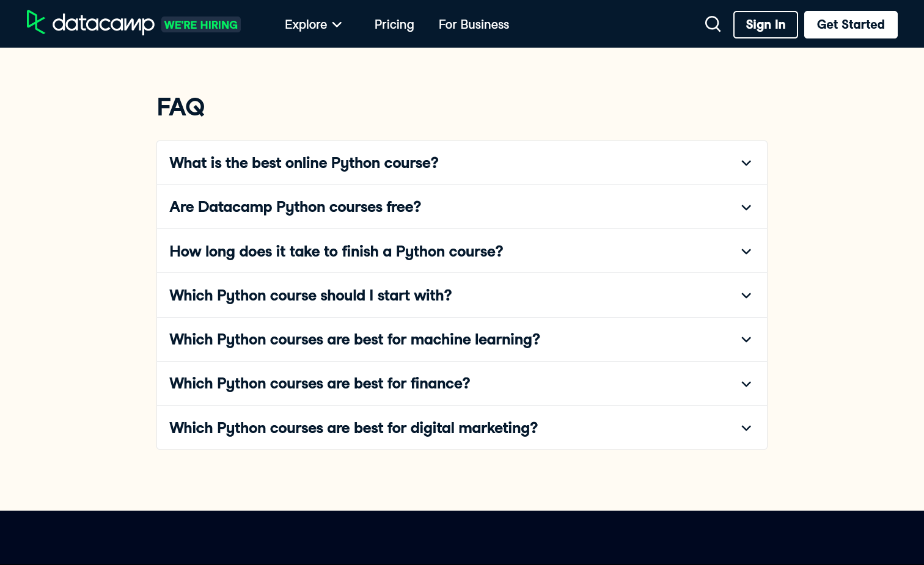Toggle the machine learning FAQ entry open
The image size is (924, 565).
pos(354,340)
